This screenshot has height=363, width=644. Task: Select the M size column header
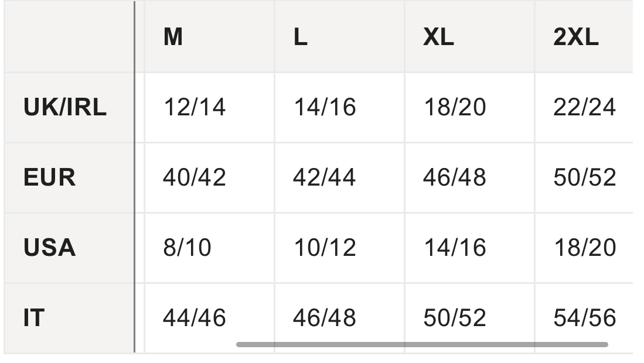click(x=209, y=37)
